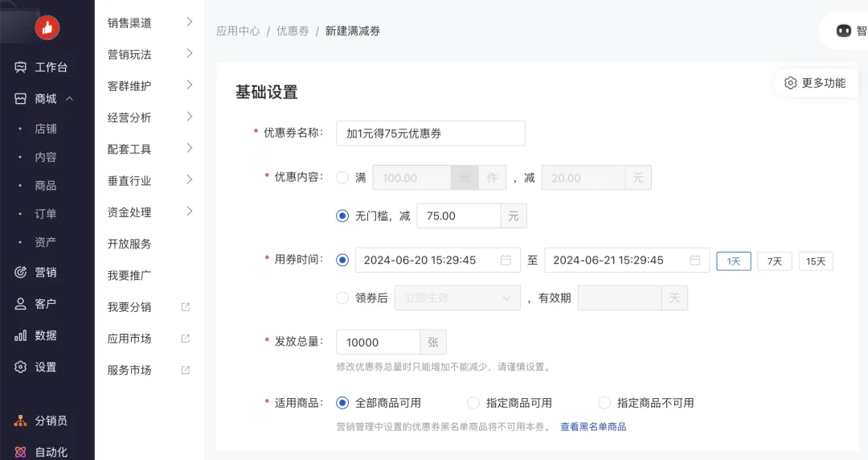
Task: Click the 更多功能 gear icon
Action: point(790,83)
